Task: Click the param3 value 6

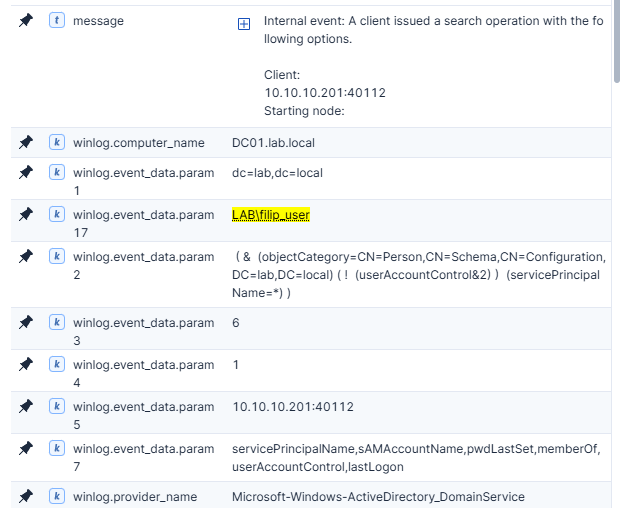Action: pyautogui.click(x=236, y=323)
